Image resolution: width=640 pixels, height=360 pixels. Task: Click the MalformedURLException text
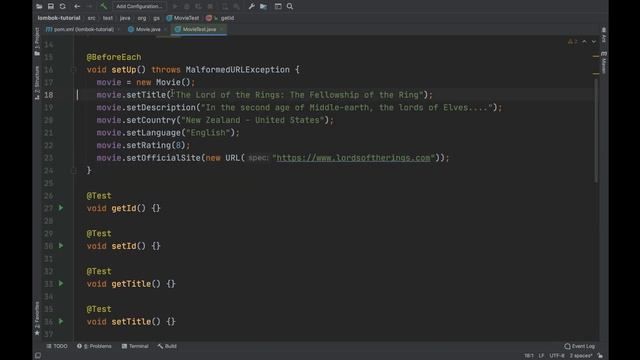click(238, 70)
